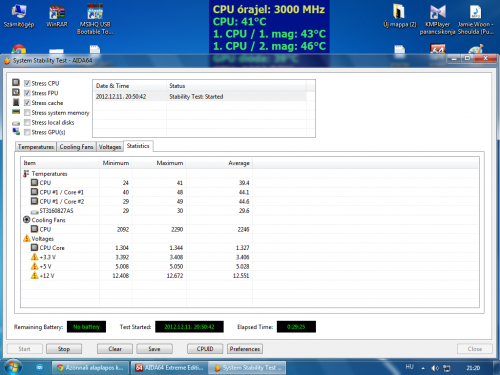
Task: Click the CPU Core voltage icon
Action: pyautogui.click(x=34, y=247)
